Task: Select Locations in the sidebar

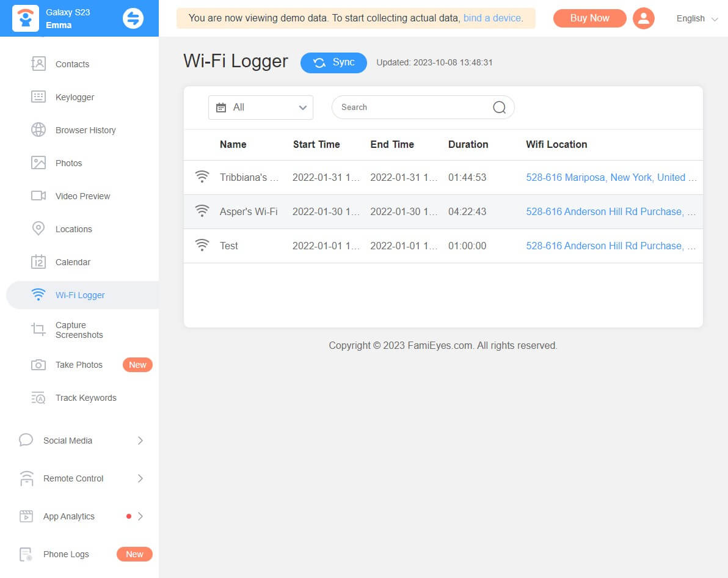Action: 75,229
